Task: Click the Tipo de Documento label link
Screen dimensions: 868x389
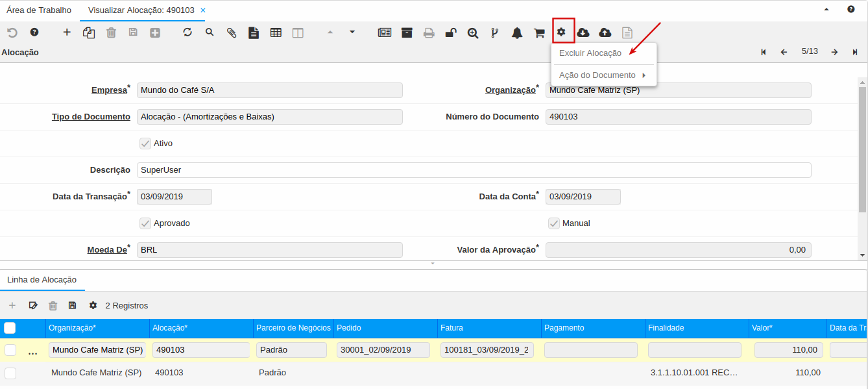Action: click(x=91, y=117)
